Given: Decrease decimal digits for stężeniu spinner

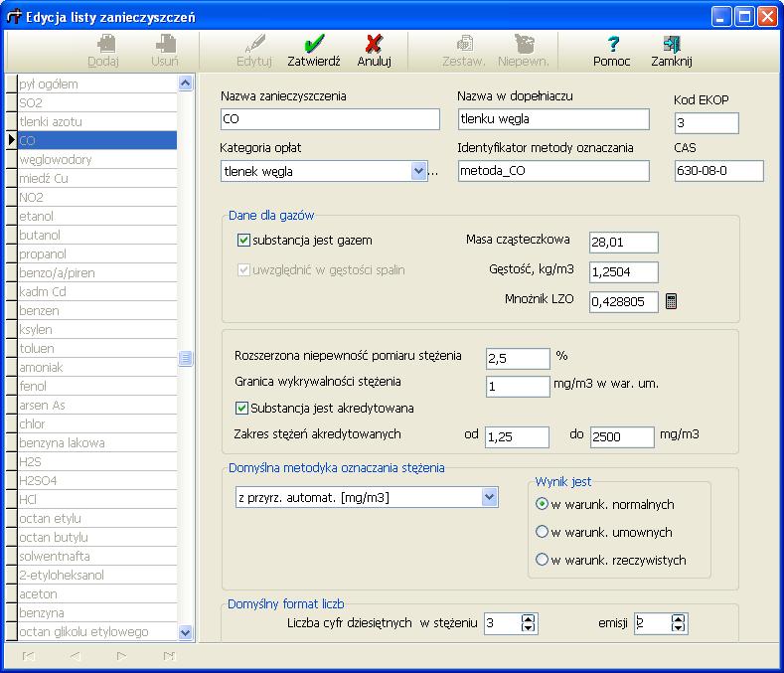Looking at the screenshot, I should click(528, 628).
